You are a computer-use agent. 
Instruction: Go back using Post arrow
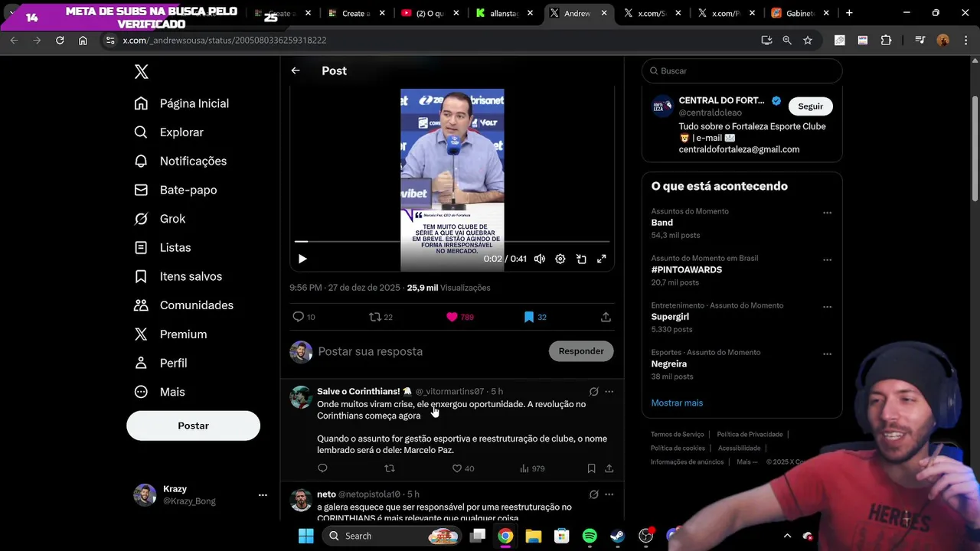[296, 70]
